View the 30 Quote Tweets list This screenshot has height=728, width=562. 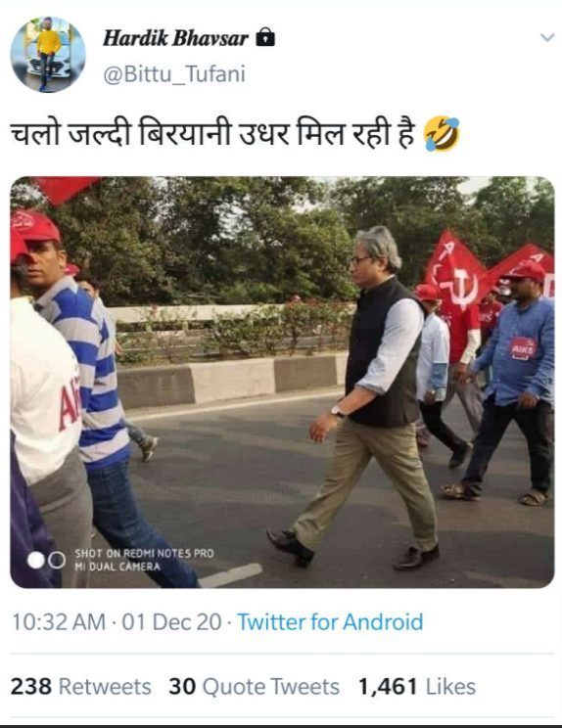coord(254,687)
